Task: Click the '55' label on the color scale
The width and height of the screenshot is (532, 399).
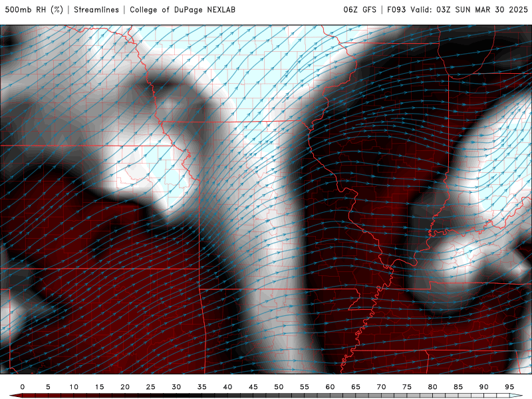Action: pyautogui.click(x=305, y=387)
